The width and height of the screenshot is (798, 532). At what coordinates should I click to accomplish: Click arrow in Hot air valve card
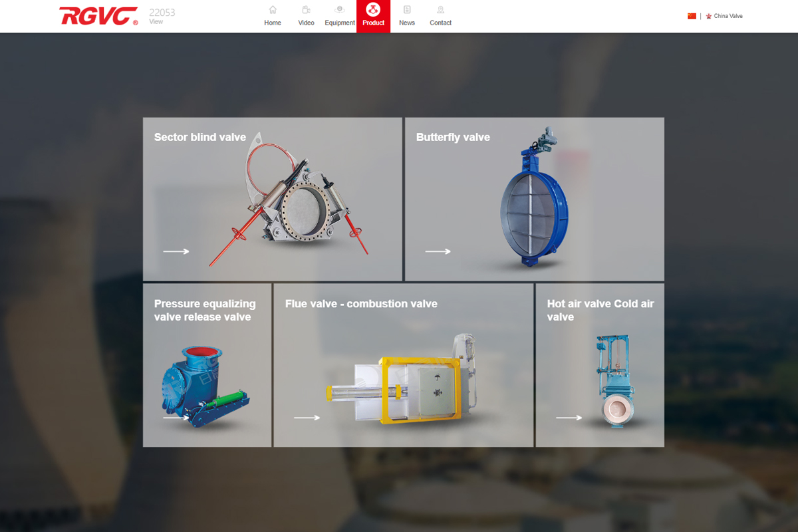click(569, 418)
